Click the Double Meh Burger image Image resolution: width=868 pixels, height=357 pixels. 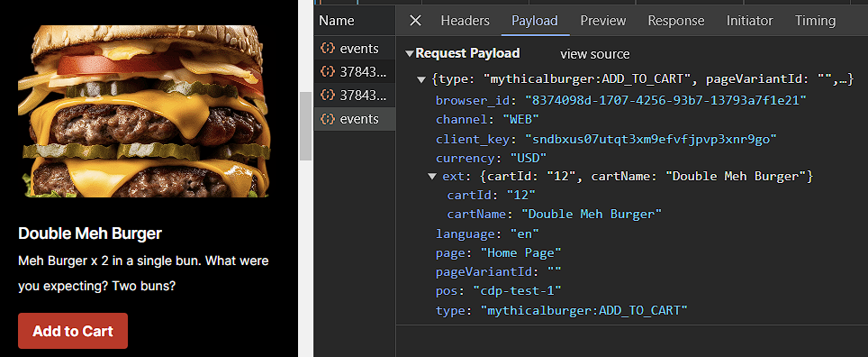(144, 111)
